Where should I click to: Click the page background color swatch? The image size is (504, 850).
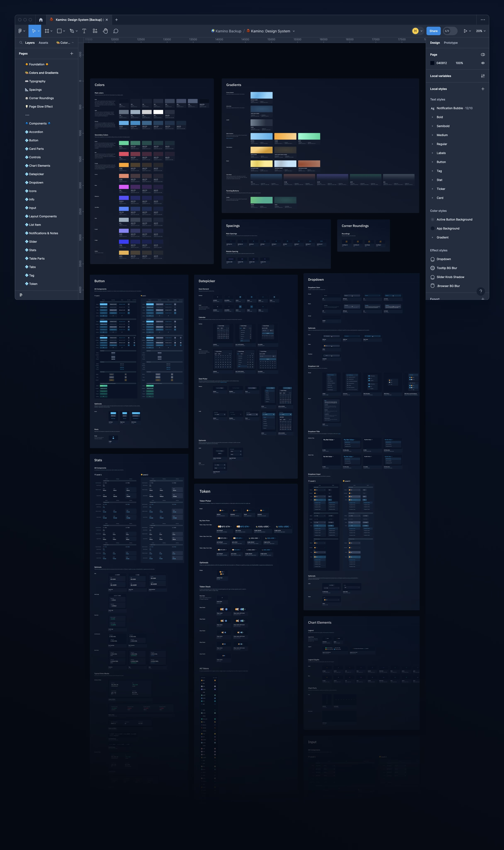click(x=432, y=63)
